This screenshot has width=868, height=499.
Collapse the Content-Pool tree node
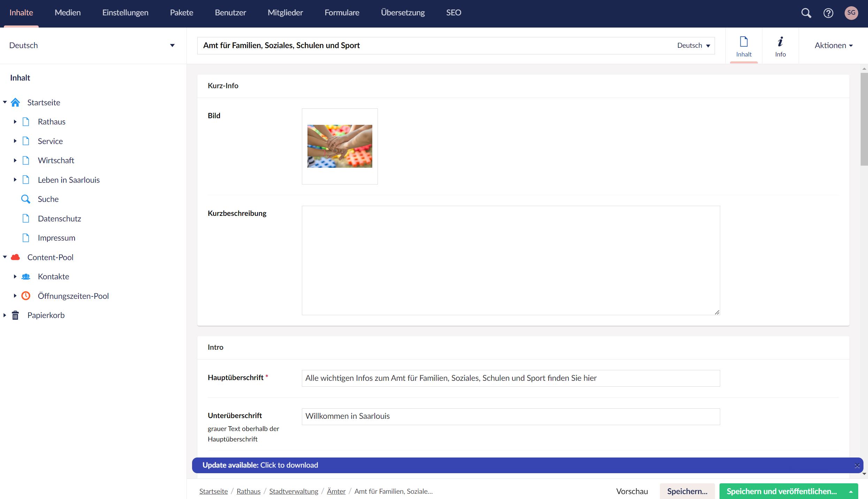(5, 257)
